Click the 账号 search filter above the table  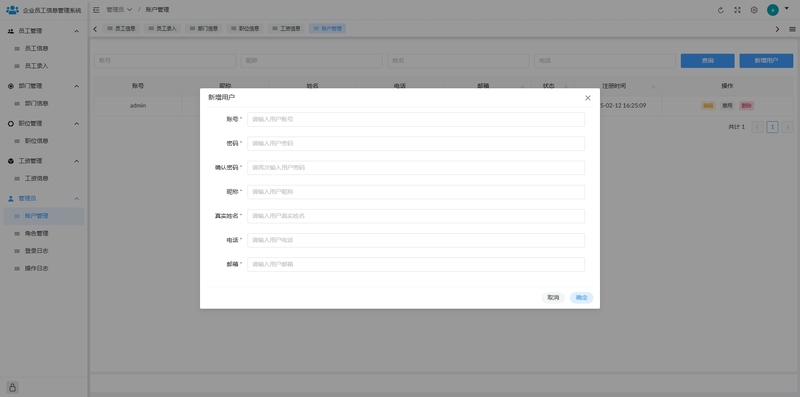click(165, 61)
